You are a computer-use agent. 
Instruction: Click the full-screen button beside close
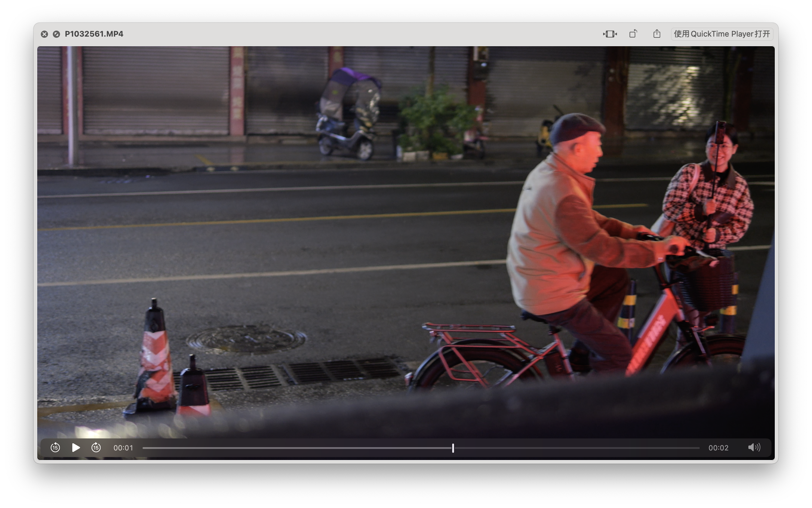pyautogui.click(x=56, y=34)
